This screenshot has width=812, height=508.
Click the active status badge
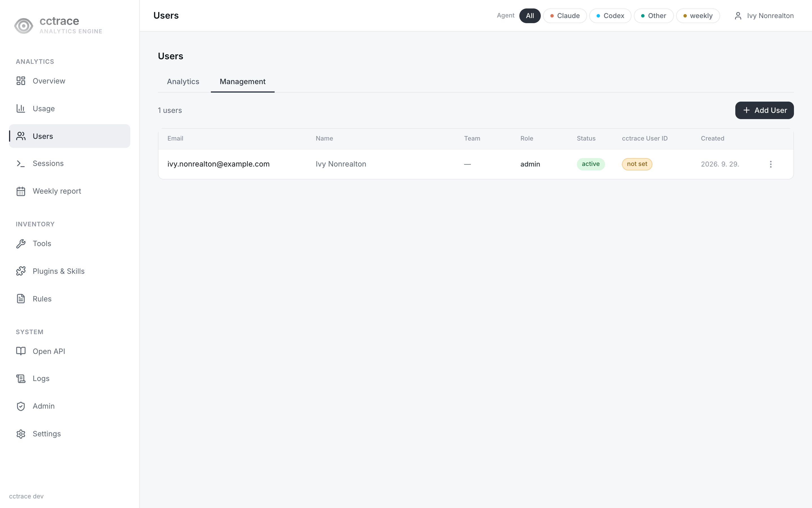pos(591,164)
